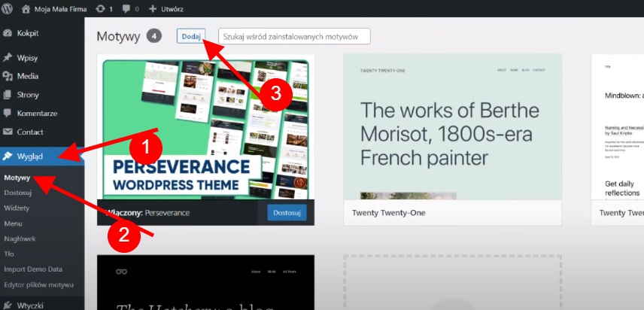
Task: Click the dashed add new theme placeholder
Action: (452, 282)
